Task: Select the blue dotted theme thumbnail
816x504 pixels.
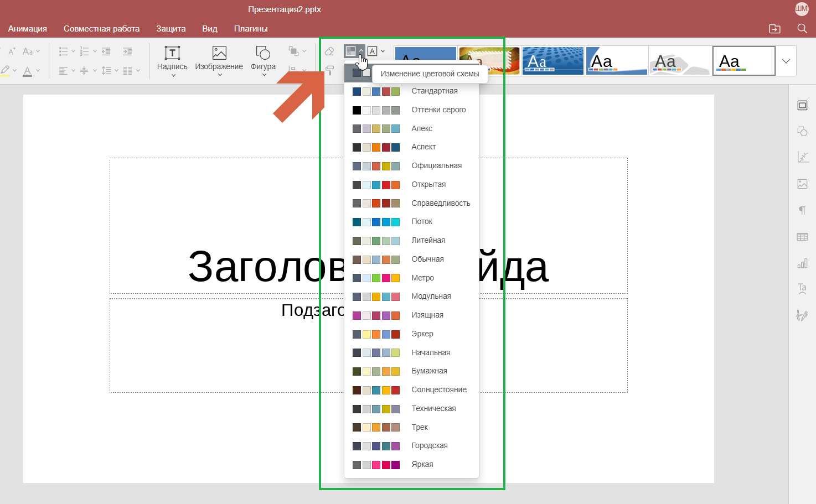Action: pos(552,61)
